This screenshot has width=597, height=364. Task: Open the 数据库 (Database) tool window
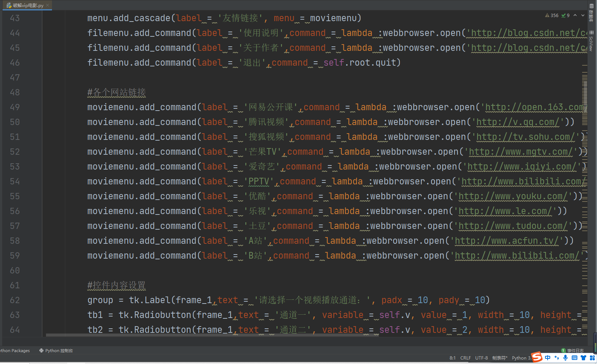tap(591, 13)
